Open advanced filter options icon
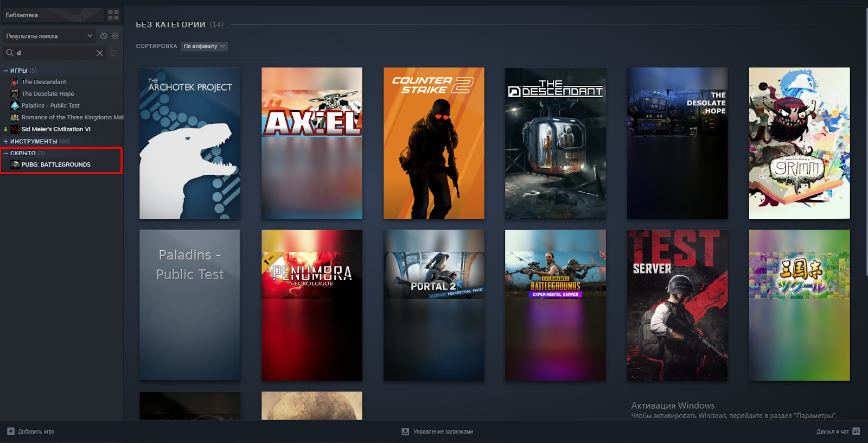868x443 pixels. click(x=113, y=53)
